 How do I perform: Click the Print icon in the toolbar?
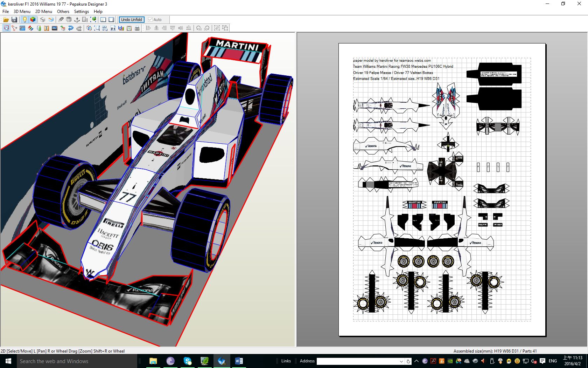137,28
